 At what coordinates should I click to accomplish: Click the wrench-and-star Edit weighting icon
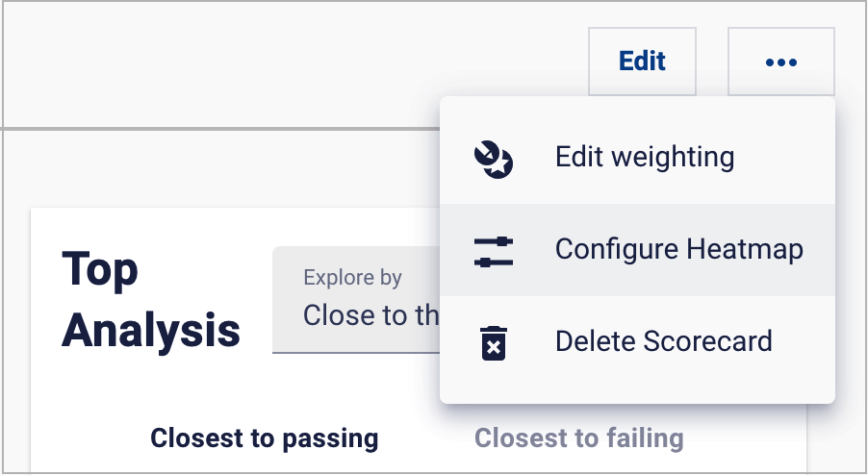tap(494, 160)
